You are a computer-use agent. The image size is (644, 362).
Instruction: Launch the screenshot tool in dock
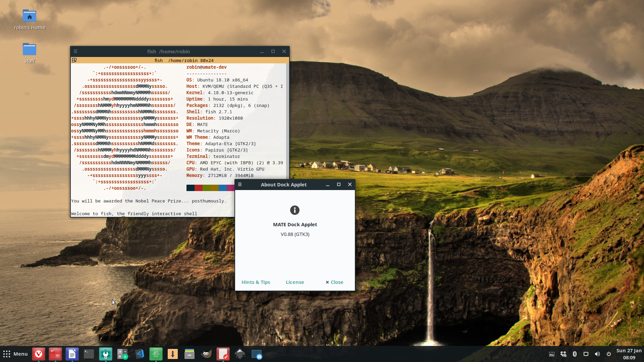pos(257,354)
